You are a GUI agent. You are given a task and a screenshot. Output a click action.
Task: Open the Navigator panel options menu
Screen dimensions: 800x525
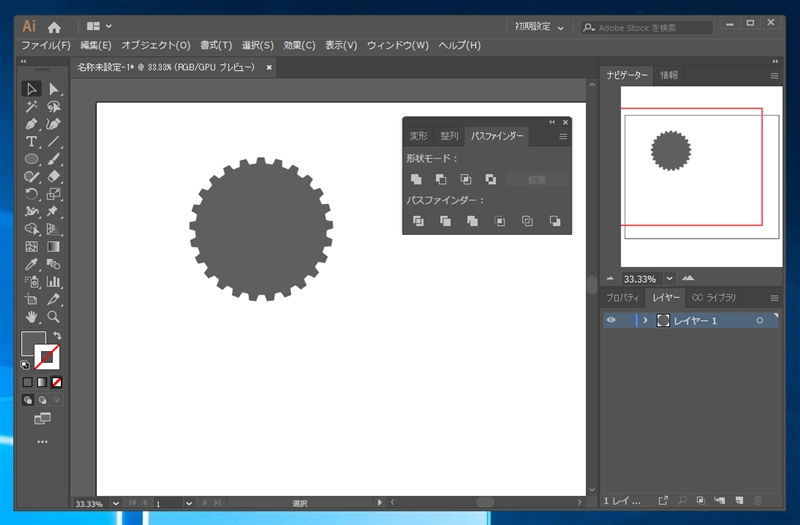[x=774, y=76]
